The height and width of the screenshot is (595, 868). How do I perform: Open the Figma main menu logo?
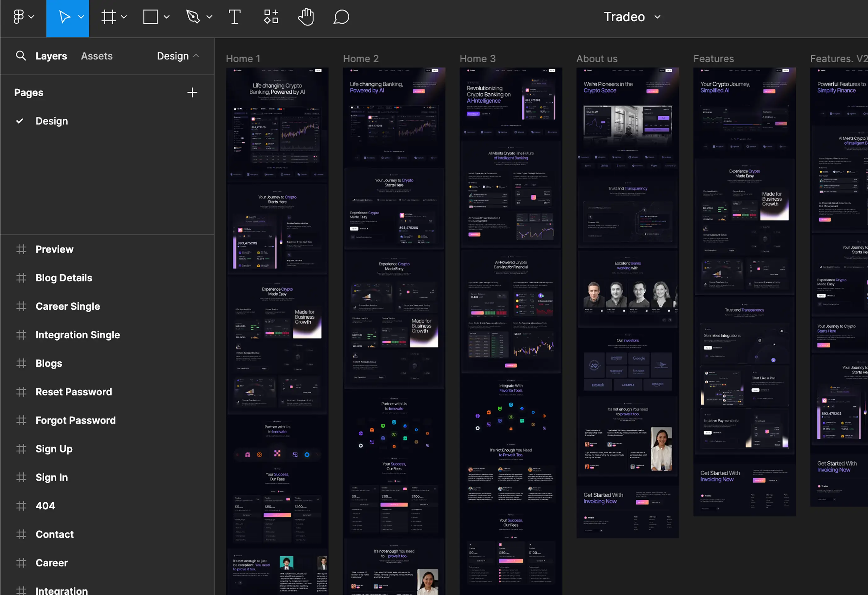(19, 17)
